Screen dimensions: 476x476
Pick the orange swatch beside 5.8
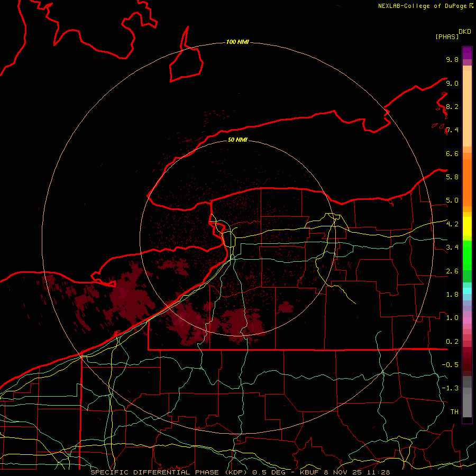point(467,177)
